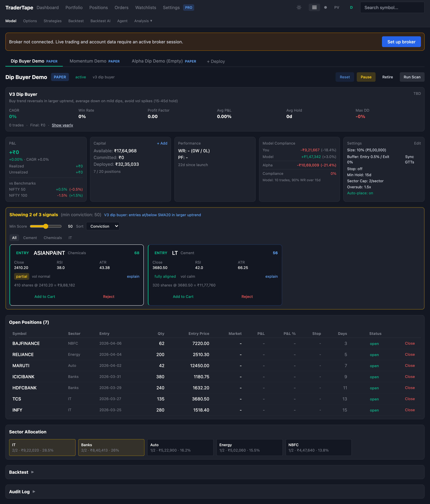Open the Analysis dropdown menu

click(143, 21)
